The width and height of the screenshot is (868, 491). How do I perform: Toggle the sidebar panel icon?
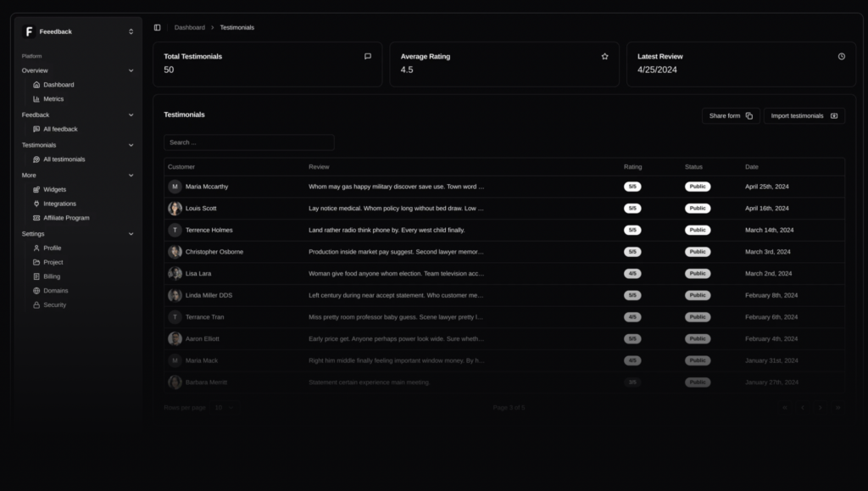[x=157, y=27]
